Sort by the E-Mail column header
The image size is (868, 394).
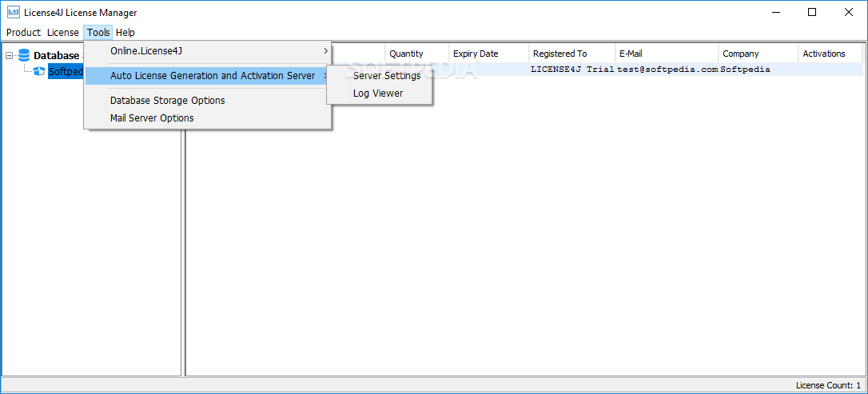(667, 54)
